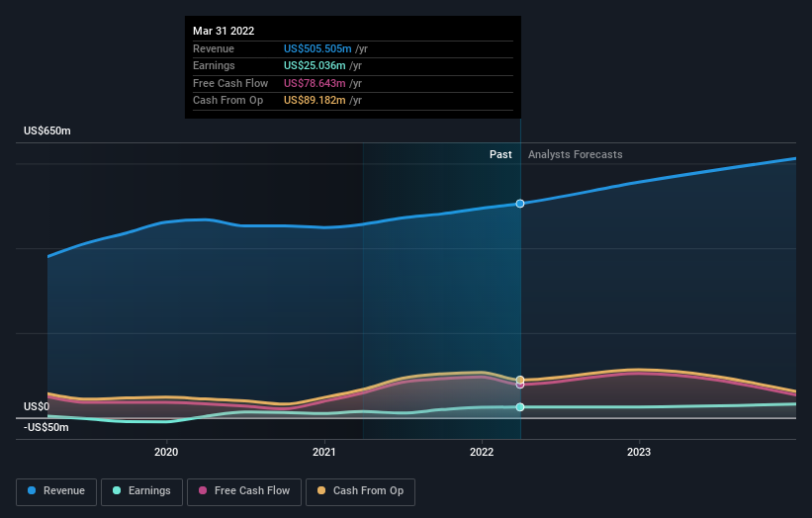Click the 2022 x-axis label
Image resolution: width=812 pixels, height=518 pixels.
tap(482, 452)
